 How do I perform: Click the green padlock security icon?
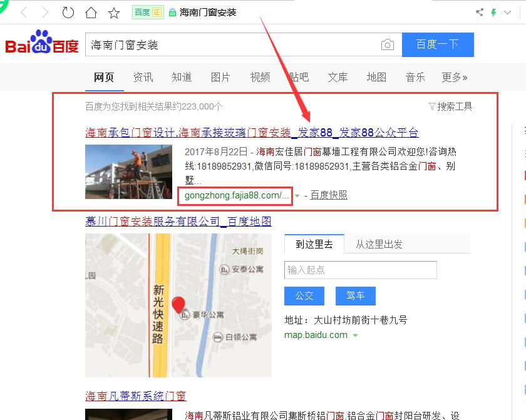pyautogui.click(x=172, y=13)
